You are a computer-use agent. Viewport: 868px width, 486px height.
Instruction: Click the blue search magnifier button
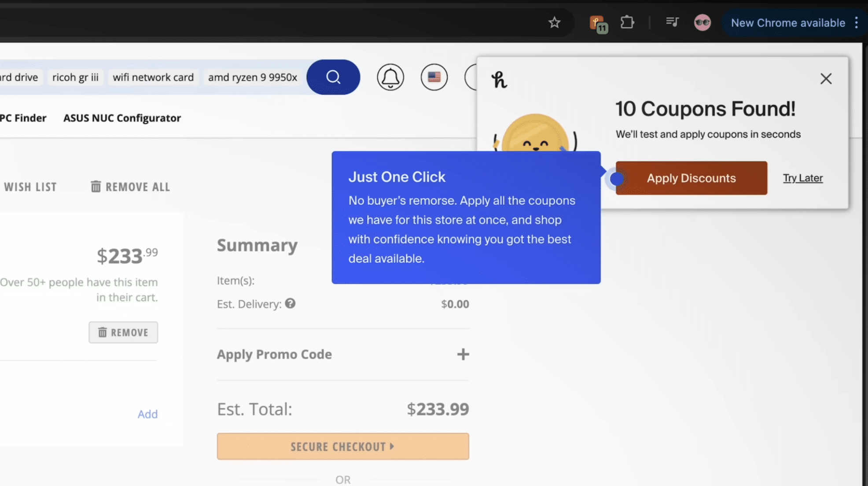(333, 77)
